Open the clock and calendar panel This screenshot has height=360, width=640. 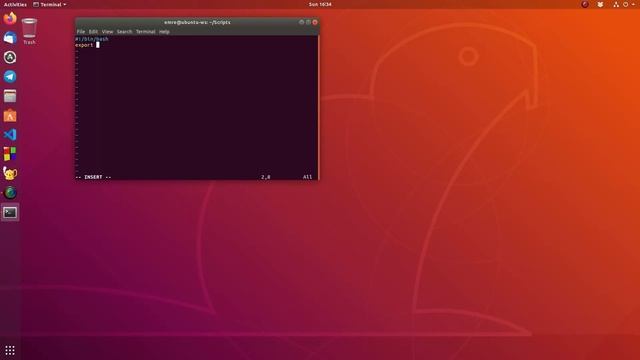tap(320, 4)
